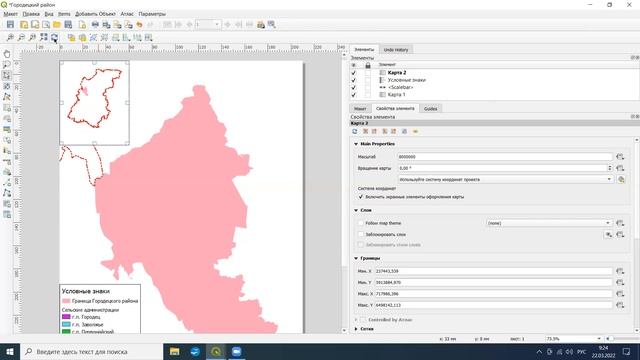This screenshot has width=640, height=360.
Task: Choose Add Attribute Table tool
Action: 7,215
